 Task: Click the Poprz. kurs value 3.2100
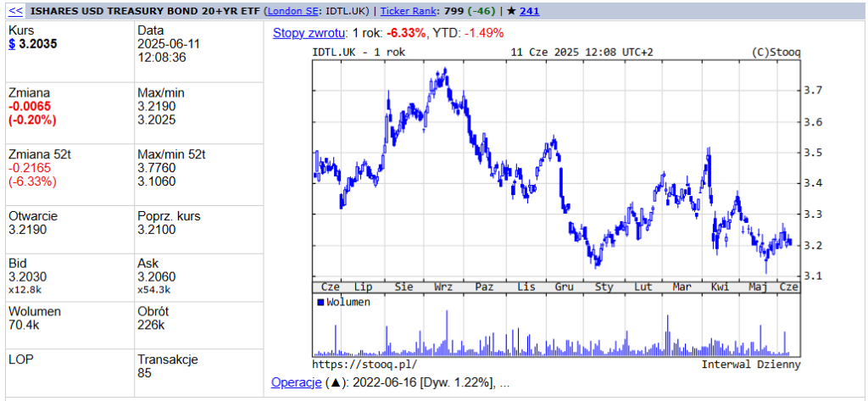pos(157,230)
